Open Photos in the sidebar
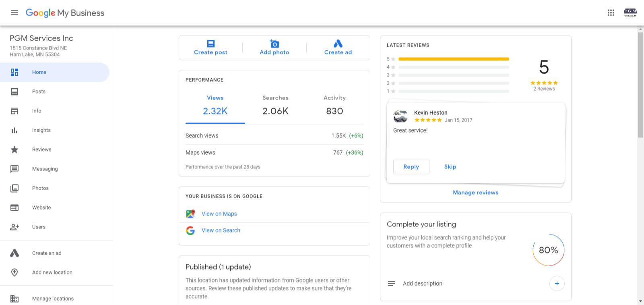This screenshot has height=305, width=644. tap(40, 188)
